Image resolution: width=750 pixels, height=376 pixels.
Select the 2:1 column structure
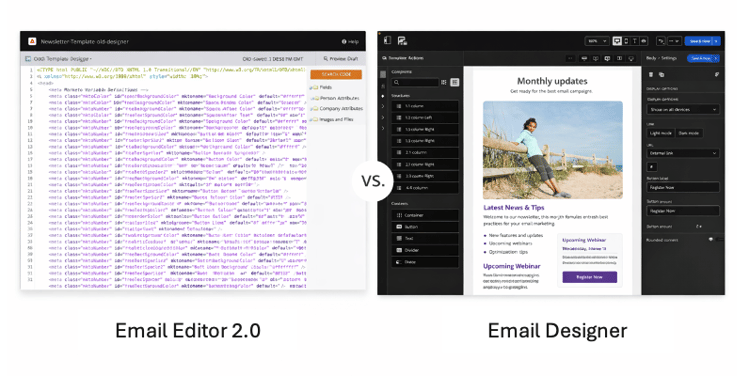[x=425, y=153]
